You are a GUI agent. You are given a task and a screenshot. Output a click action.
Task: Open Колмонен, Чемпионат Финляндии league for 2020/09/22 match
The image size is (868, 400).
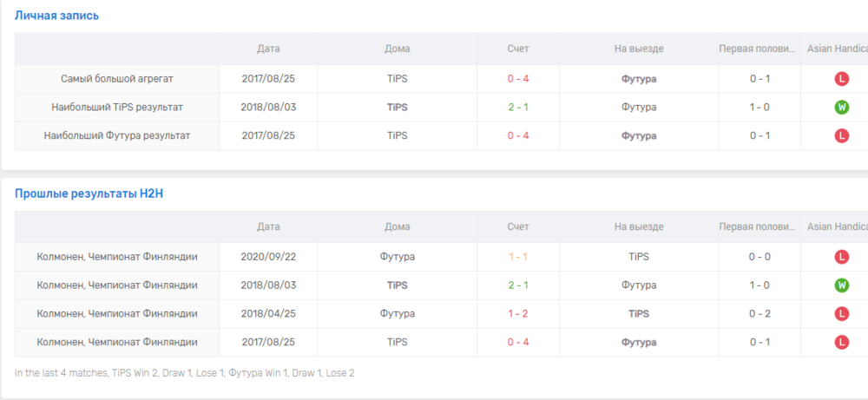pos(117,257)
